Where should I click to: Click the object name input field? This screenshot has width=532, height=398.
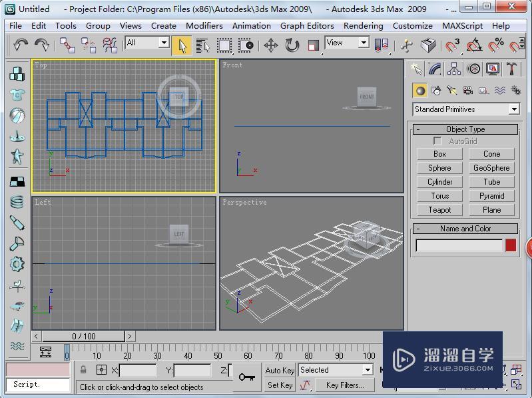[459, 245]
